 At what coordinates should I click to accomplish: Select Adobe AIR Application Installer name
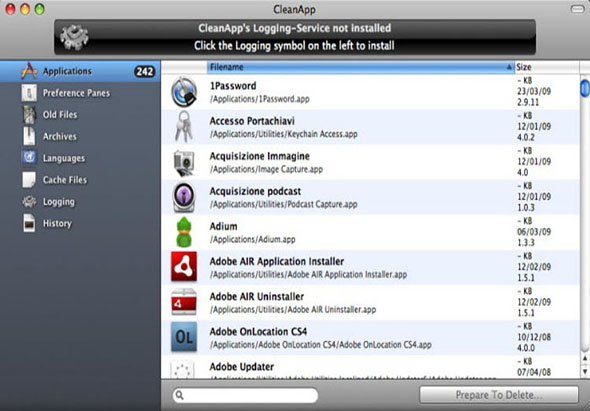[277, 261]
